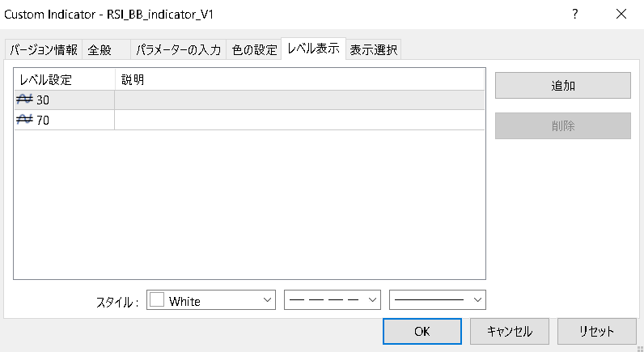Click the 追加 button
This screenshot has height=352, width=644.
tap(562, 85)
